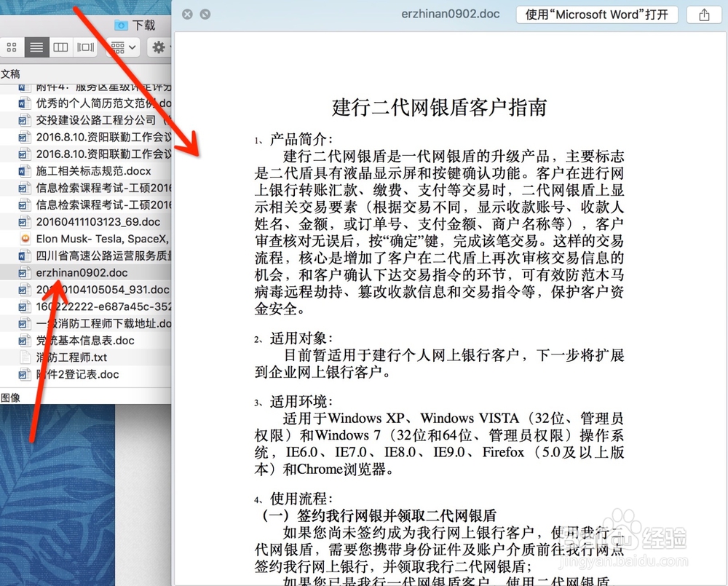The image size is (728, 586).
Task: Click heading 适用对象 in preview
Action: (x=301, y=338)
